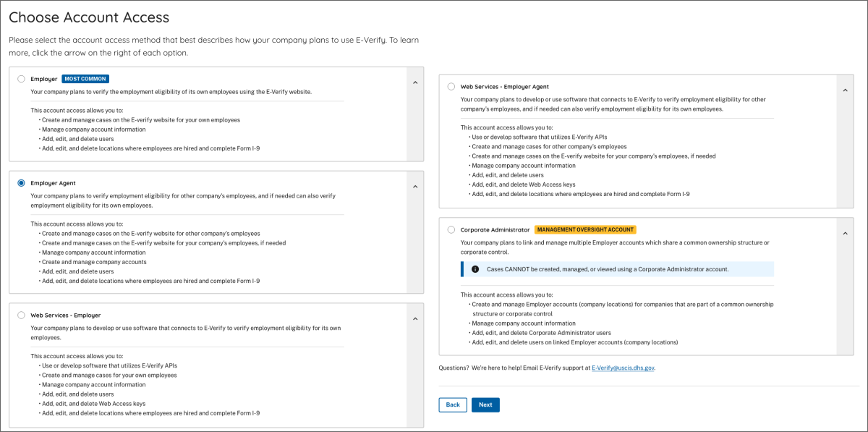
Task: Click 'Create and manage cases for your own employees' bullet
Action: point(109,375)
